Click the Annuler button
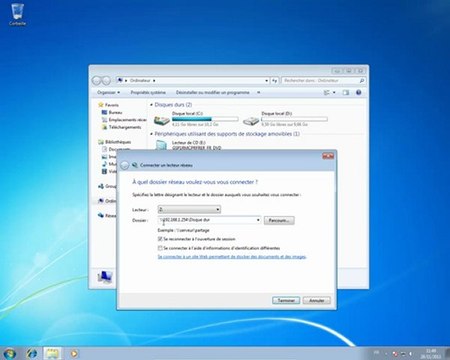The width and height of the screenshot is (450, 360). 317,300
